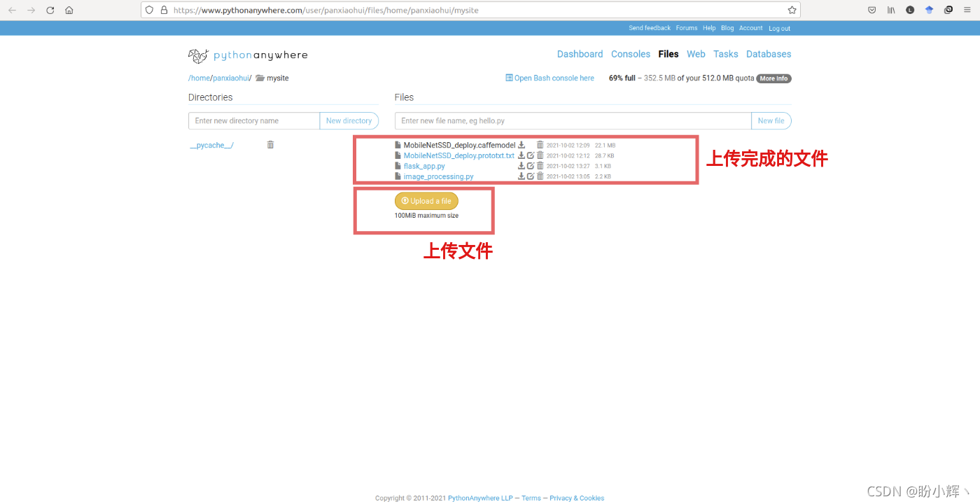Click the 22.1 MB file size
This screenshot has height=504, width=980.
pos(605,146)
